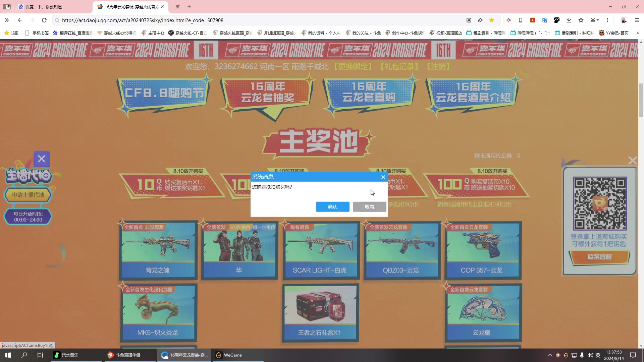Open 穿越火线-CF-官方 bookmark
This screenshot has height=362, width=644.
(x=188, y=33)
